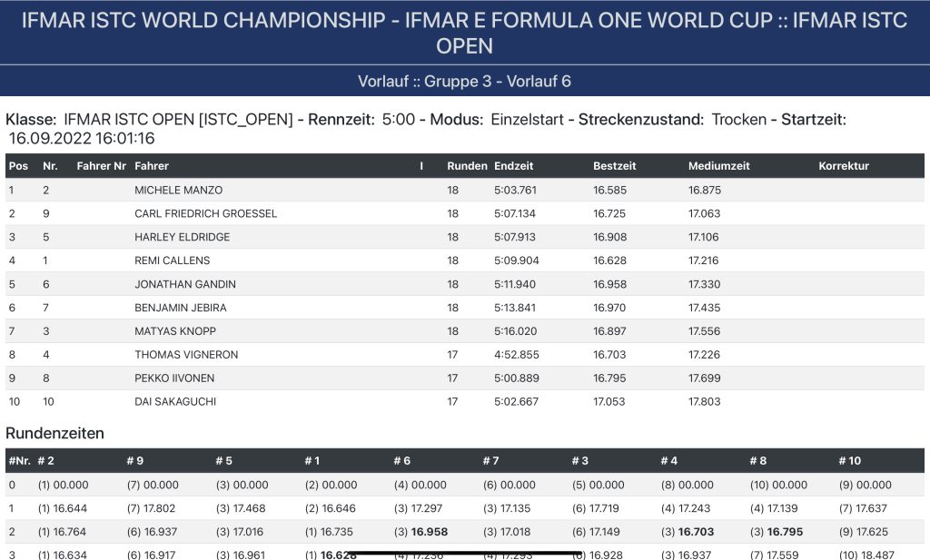Screen dimensions: 930x560
Task: Click best time 16.585 in Manzo's row
Action: 609,191
